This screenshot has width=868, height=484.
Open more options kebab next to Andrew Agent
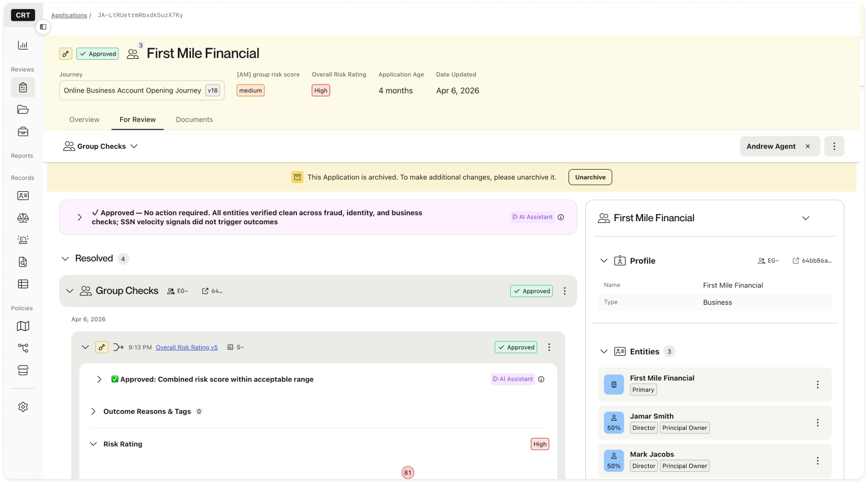coord(834,146)
